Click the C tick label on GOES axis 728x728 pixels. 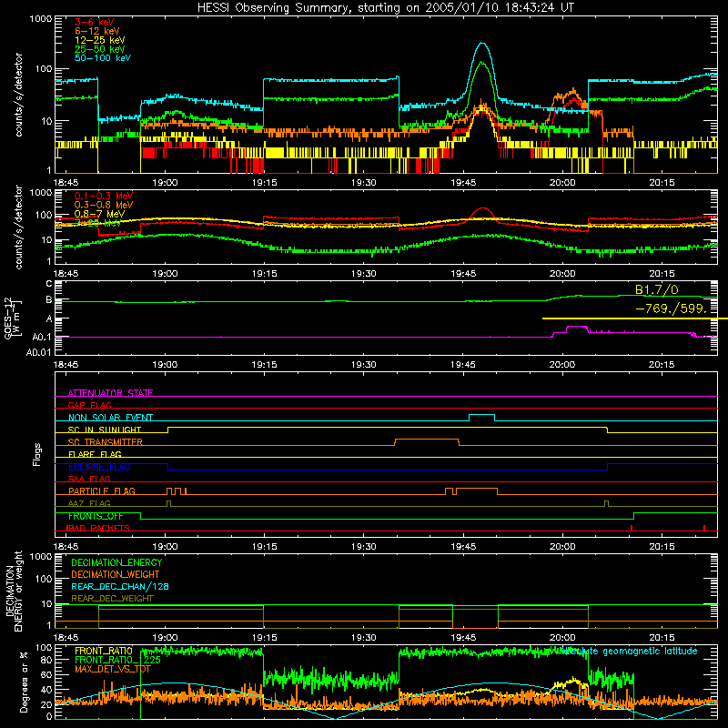coord(49,284)
